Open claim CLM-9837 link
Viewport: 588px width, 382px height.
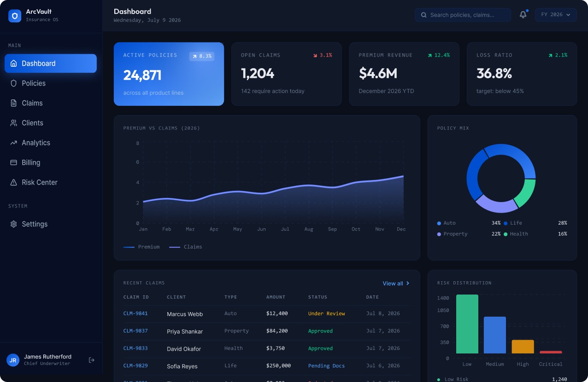click(x=135, y=331)
